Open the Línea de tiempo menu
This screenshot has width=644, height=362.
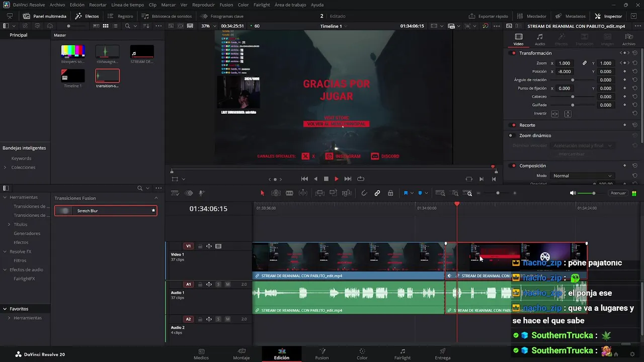[127, 5]
